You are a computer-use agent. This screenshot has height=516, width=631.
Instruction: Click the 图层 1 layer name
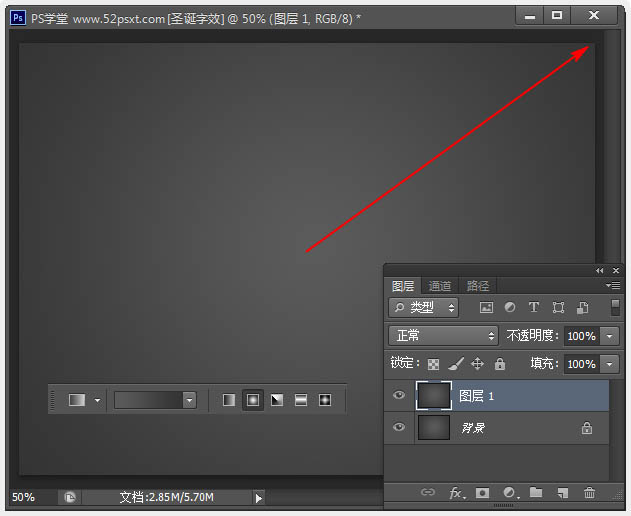pos(476,396)
